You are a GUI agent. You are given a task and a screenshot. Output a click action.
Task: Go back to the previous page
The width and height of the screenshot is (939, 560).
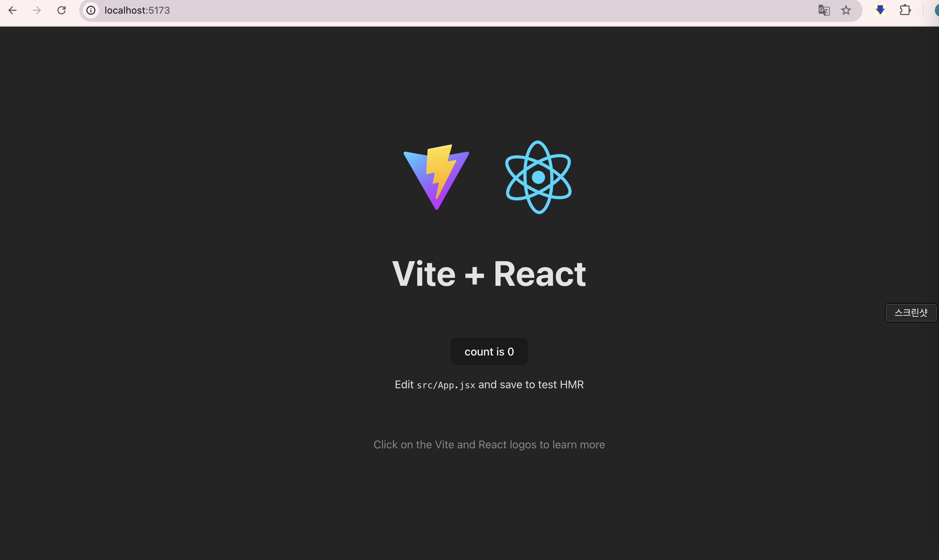[x=12, y=10]
